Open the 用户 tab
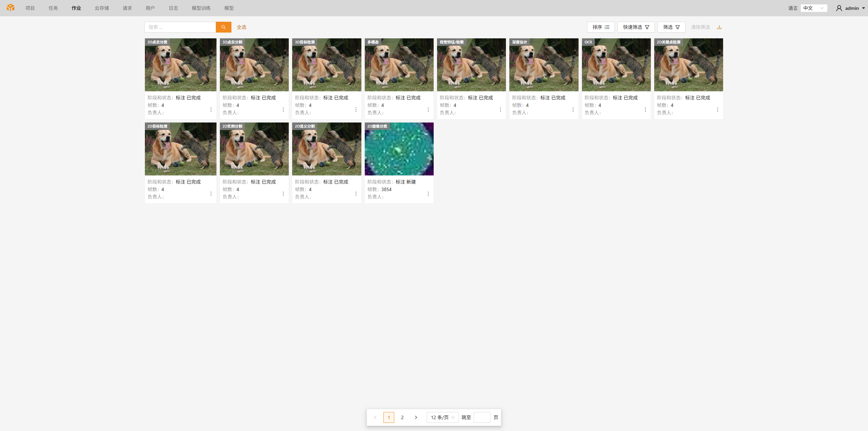This screenshot has width=868, height=431. tap(150, 8)
